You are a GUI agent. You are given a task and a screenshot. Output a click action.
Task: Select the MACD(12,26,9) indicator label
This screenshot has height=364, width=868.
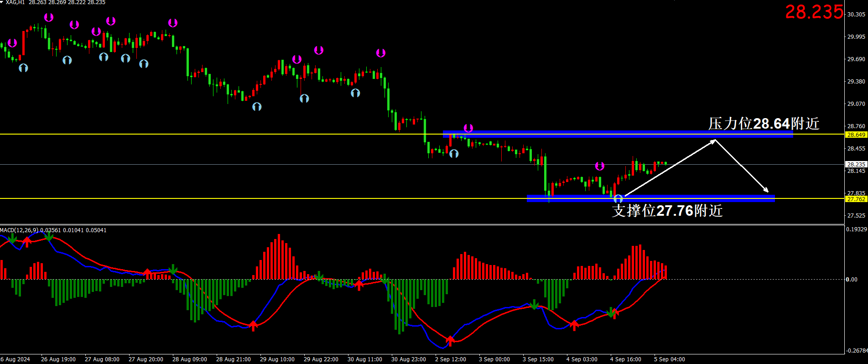pos(19,230)
